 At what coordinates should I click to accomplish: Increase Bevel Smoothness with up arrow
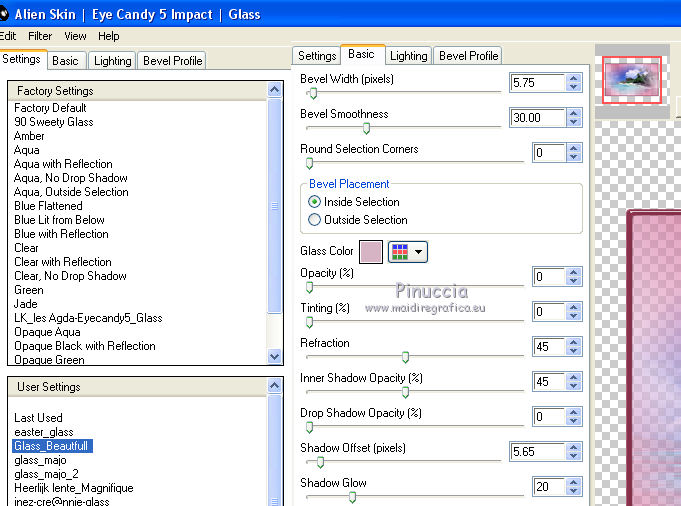[574, 114]
